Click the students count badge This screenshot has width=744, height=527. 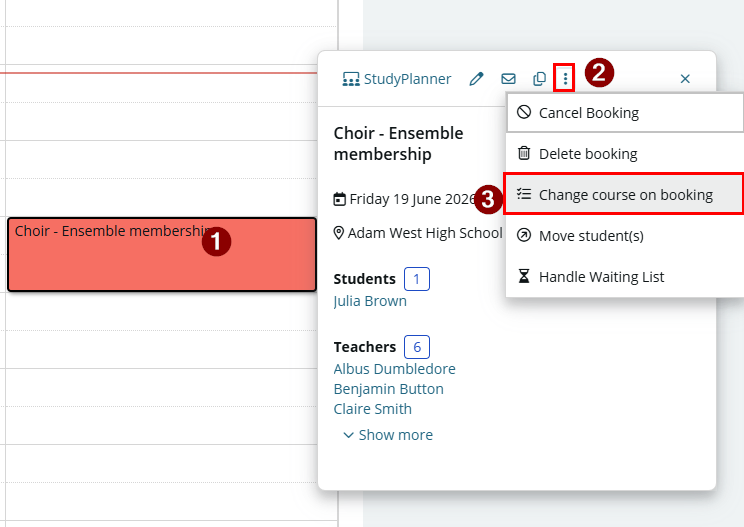pos(417,279)
